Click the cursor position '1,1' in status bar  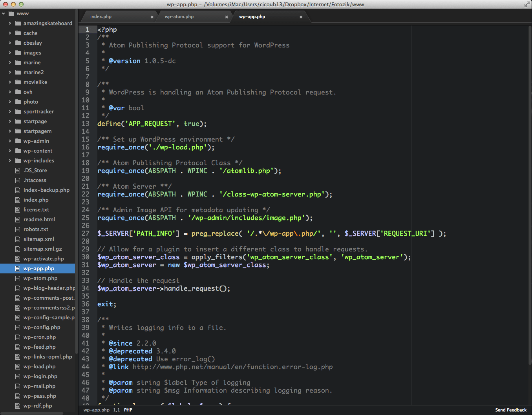pyautogui.click(x=117, y=410)
